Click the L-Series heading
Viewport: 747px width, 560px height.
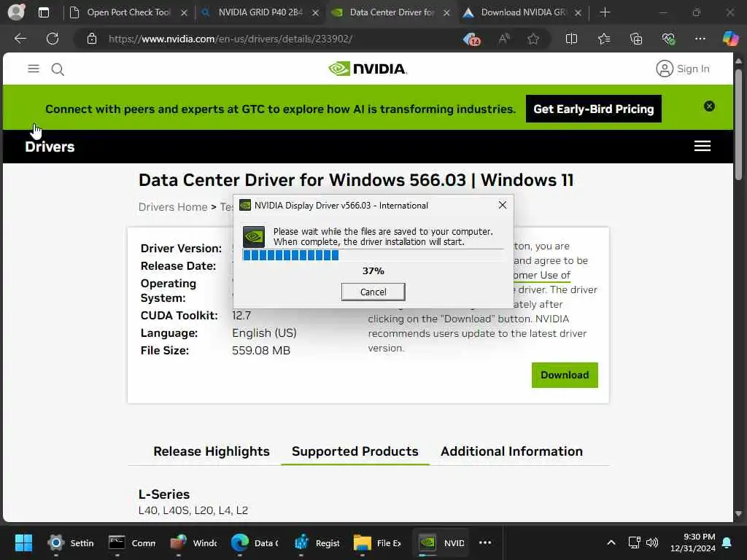click(x=164, y=494)
